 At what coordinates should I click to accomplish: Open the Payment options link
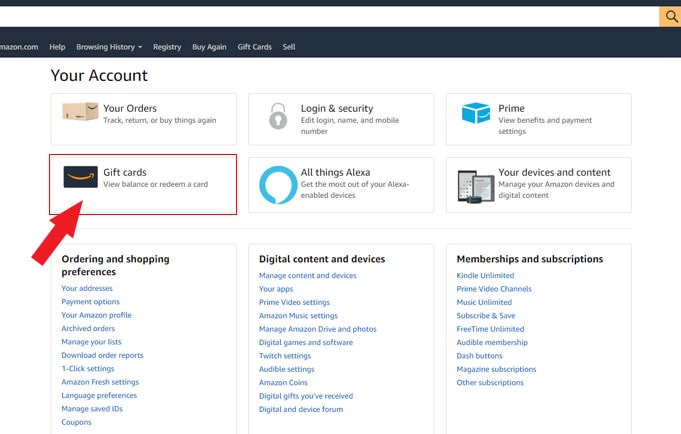(90, 302)
